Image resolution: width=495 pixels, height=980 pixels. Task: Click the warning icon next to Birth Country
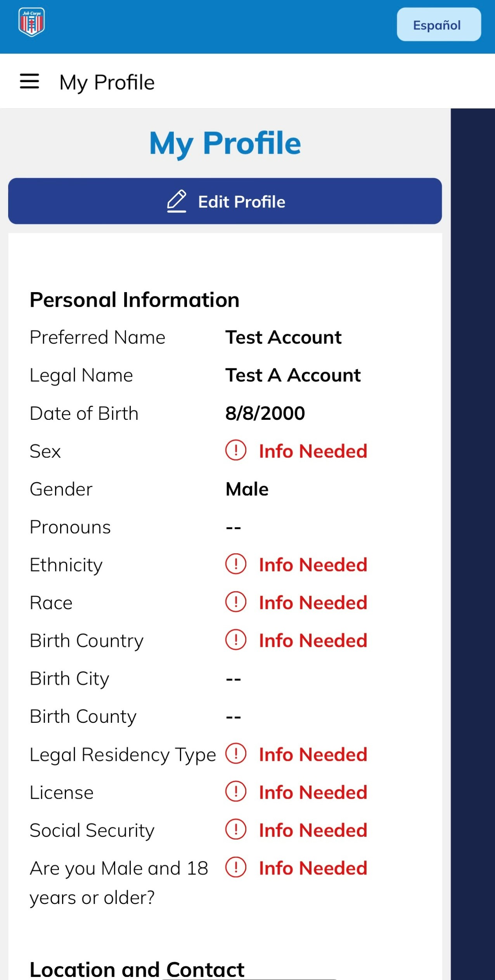[x=235, y=641]
